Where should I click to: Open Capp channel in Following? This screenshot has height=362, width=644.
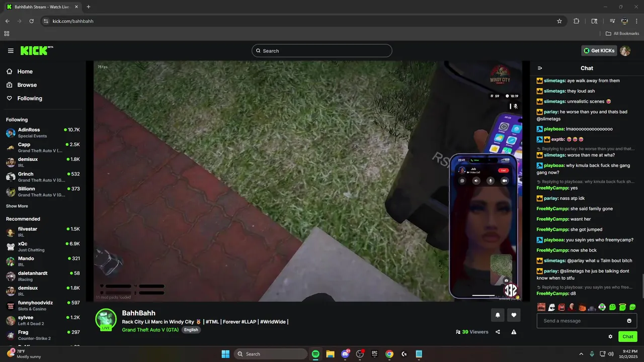(43, 147)
